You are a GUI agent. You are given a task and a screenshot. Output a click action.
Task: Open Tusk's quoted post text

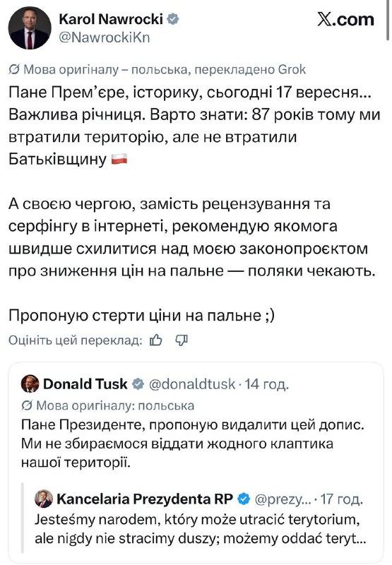193,444
